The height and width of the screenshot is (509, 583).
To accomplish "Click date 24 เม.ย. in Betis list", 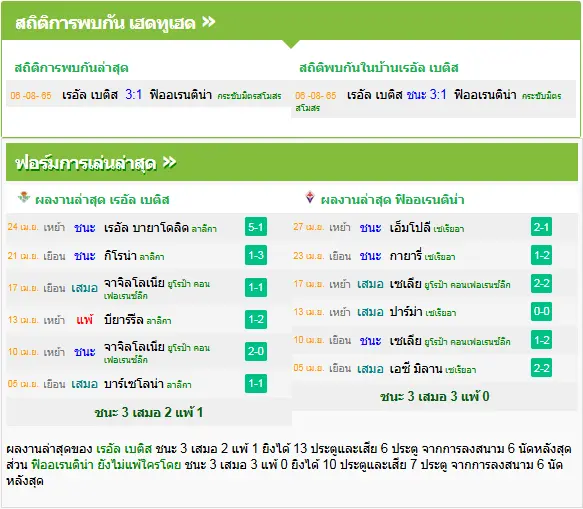I will click(23, 227).
